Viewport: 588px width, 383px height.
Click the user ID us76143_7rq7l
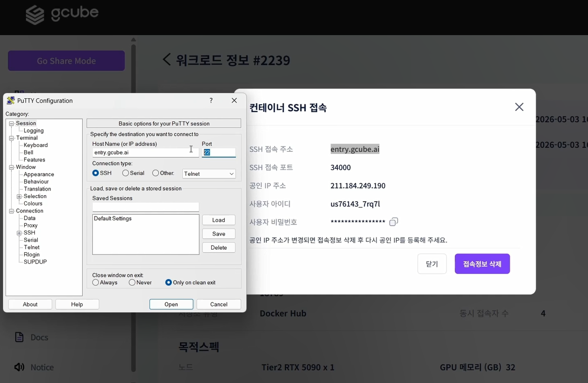355,204
